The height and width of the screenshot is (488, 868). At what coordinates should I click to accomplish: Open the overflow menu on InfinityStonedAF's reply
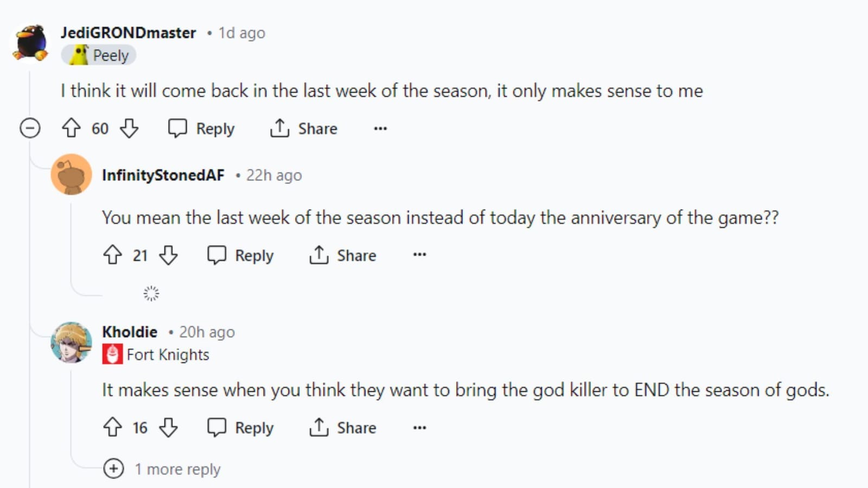(x=419, y=255)
